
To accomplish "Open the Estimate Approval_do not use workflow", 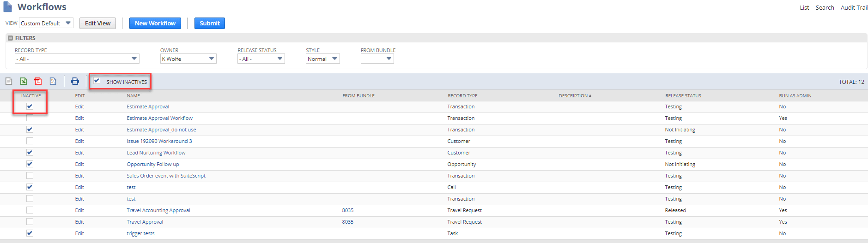I will (x=161, y=130).
